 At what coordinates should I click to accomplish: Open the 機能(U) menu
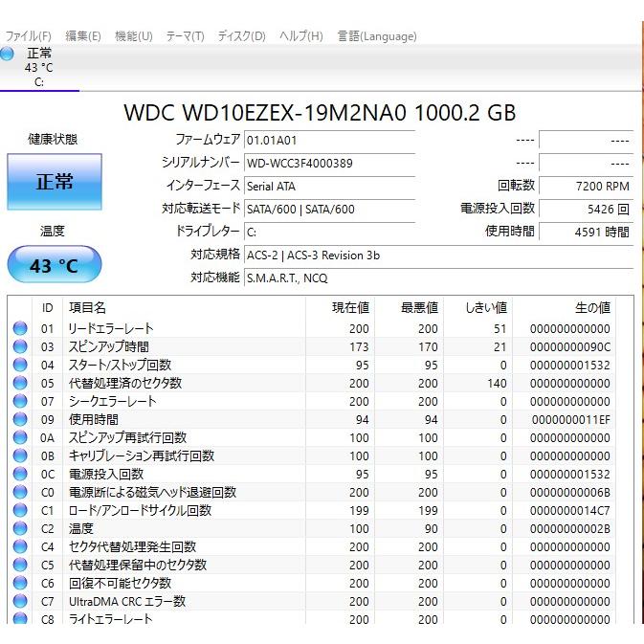pos(133,36)
